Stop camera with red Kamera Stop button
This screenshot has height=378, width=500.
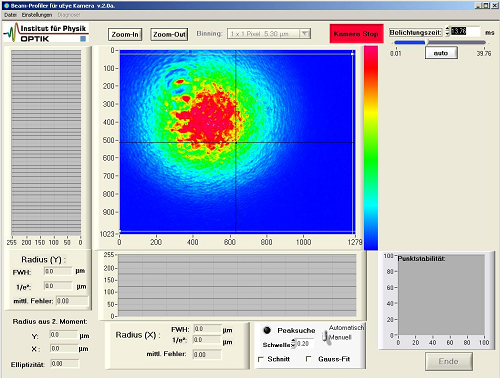356,34
